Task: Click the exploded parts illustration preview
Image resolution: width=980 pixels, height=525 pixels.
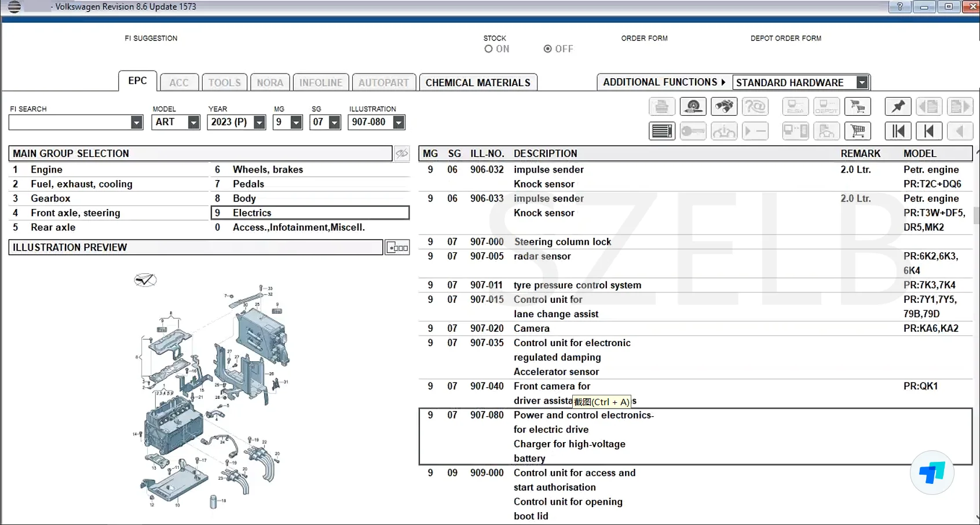Action: pos(211,394)
